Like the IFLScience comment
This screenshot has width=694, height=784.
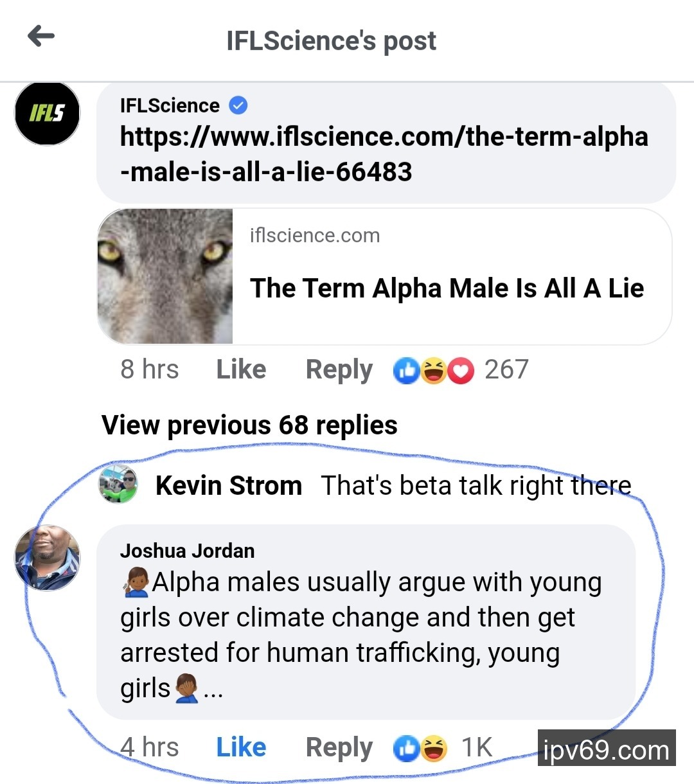[241, 370]
